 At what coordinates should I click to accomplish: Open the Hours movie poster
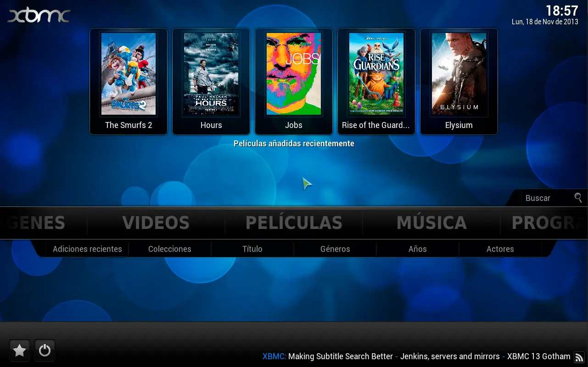pyautogui.click(x=211, y=74)
